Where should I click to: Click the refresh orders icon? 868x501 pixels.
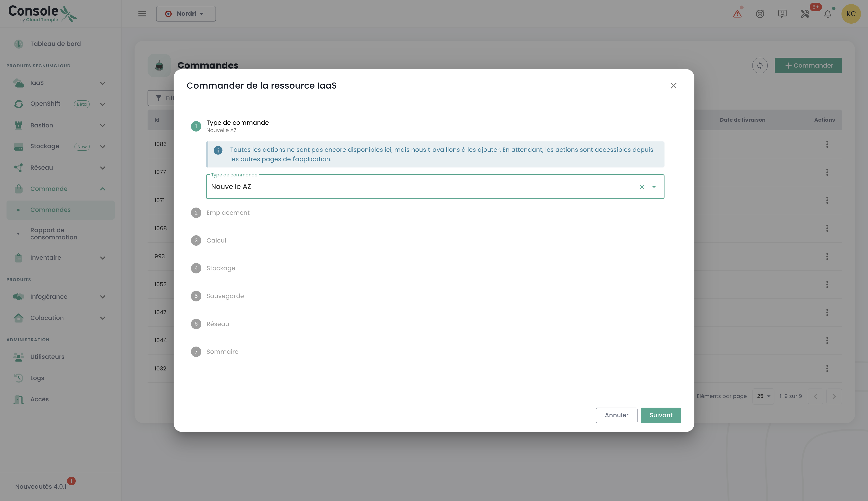760,65
